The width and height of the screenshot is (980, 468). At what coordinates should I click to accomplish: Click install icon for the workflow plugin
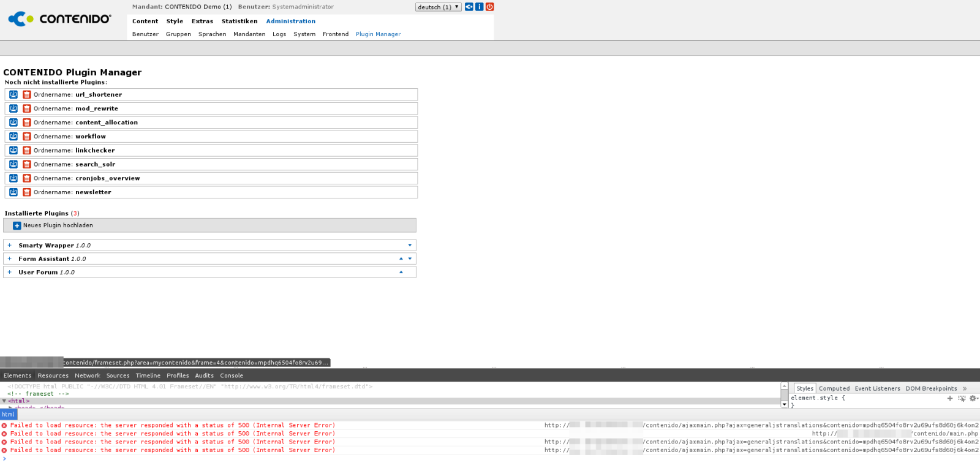coord(13,137)
